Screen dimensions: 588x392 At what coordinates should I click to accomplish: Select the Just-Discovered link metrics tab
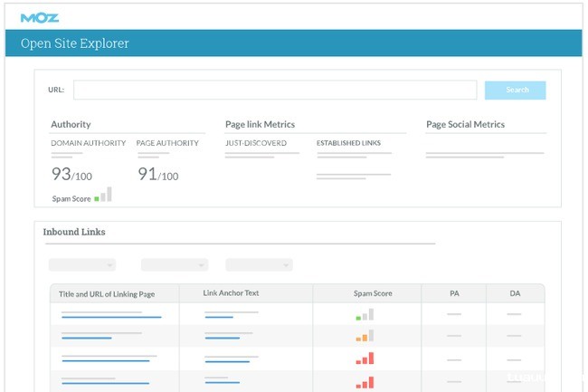point(256,143)
